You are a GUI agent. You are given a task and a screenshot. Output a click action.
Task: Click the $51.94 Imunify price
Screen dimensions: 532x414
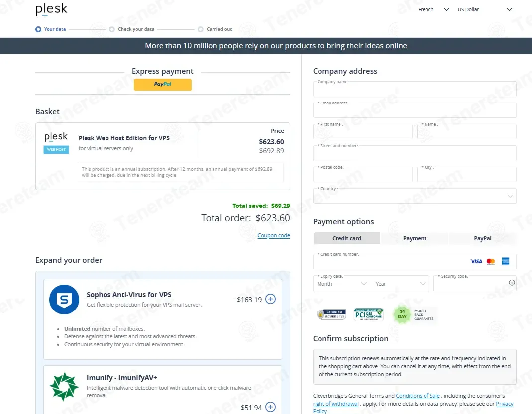click(251, 407)
